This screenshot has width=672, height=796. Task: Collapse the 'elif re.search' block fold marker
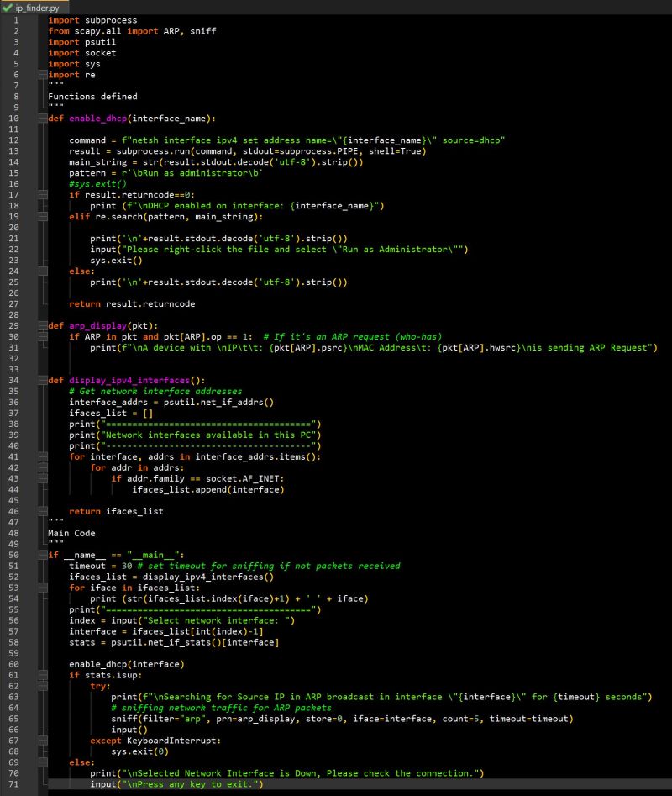point(43,216)
